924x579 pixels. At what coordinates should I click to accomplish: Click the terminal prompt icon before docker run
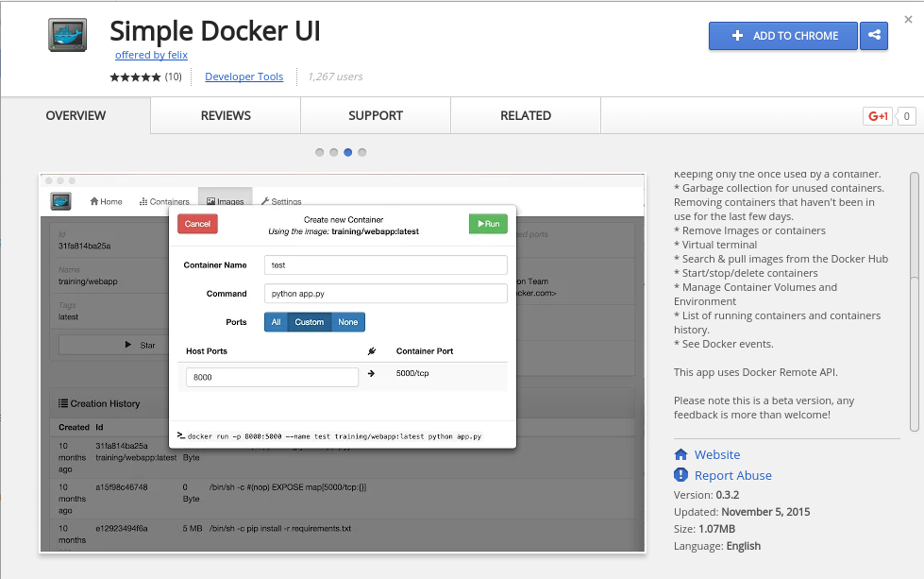point(181,435)
